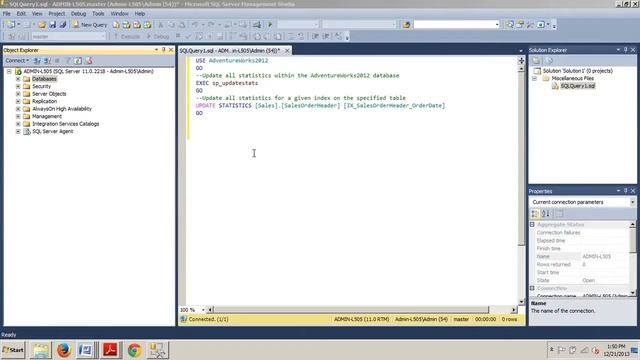The image size is (640, 360).
Task: Collapse the Aggregate Status properties section
Action: click(x=532, y=224)
